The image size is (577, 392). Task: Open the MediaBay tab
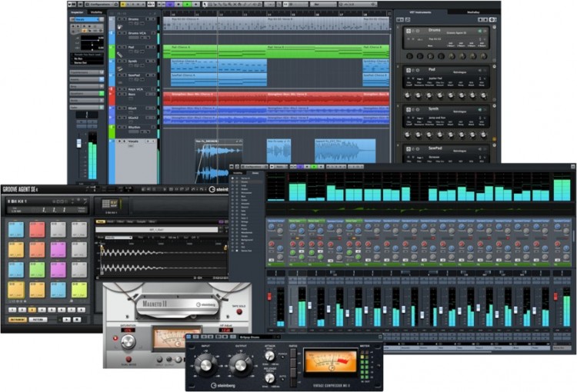(474, 12)
